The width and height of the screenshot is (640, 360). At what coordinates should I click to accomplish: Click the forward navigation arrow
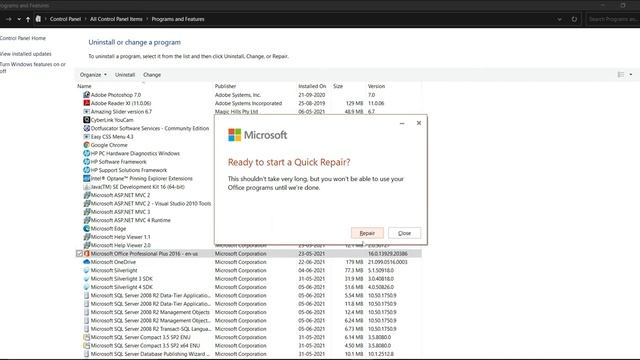coord(8,19)
